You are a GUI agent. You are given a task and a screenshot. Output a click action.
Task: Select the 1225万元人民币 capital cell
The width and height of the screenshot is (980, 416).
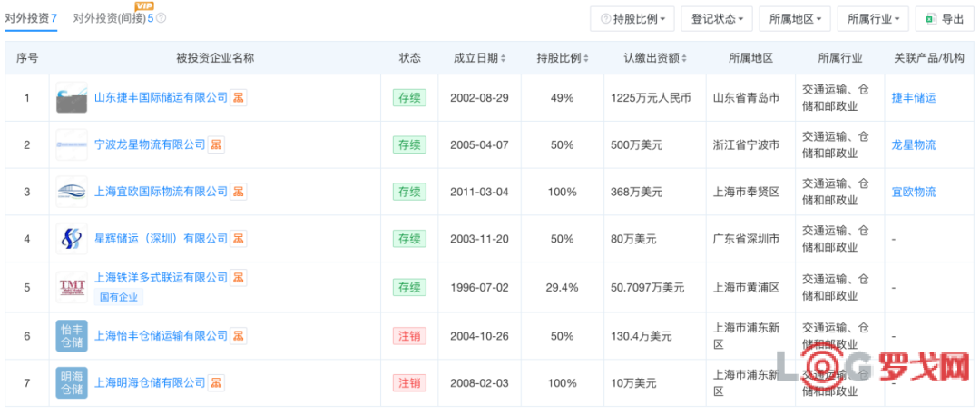651,98
